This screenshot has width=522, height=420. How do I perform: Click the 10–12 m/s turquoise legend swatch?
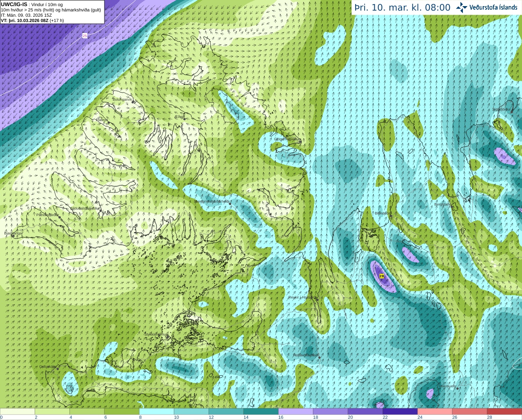[191, 411]
